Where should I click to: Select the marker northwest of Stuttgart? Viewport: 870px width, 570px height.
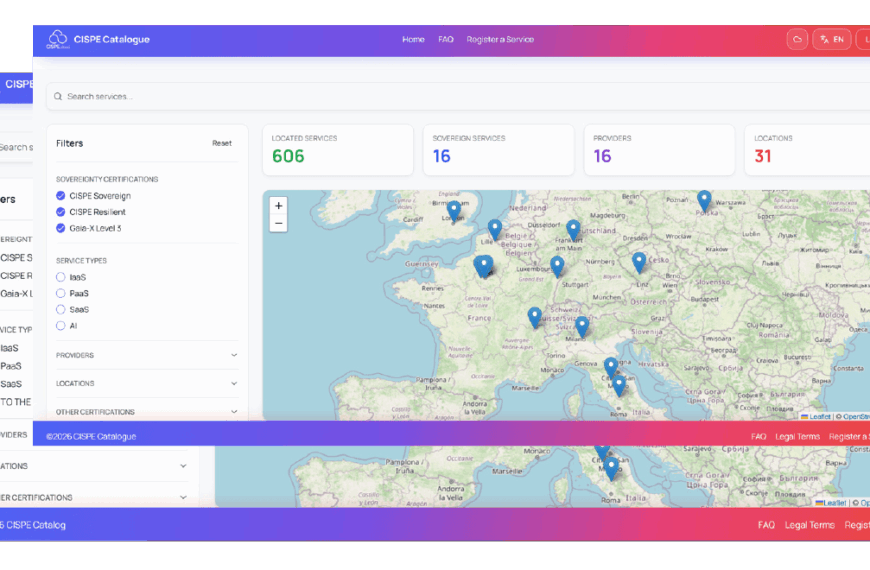click(x=557, y=268)
